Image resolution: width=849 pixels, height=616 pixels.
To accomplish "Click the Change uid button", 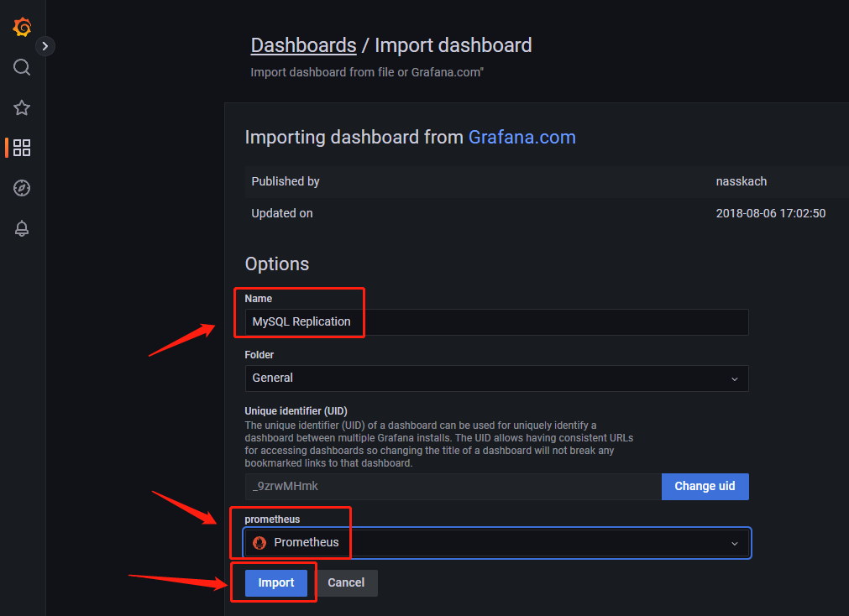I will point(705,487).
